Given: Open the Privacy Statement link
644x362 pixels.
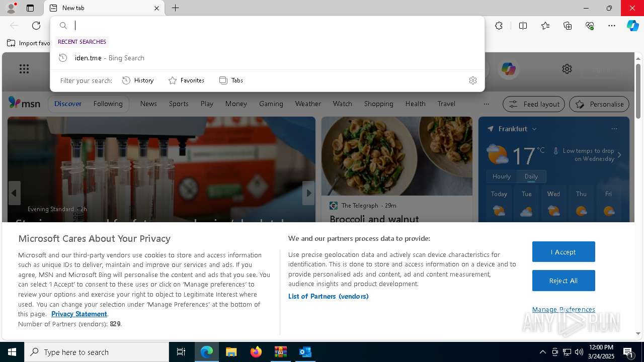Looking at the screenshot, I should pyautogui.click(x=79, y=314).
